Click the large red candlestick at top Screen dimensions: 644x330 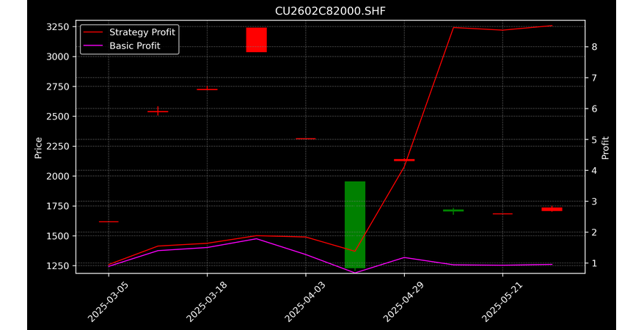pos(256,40)
